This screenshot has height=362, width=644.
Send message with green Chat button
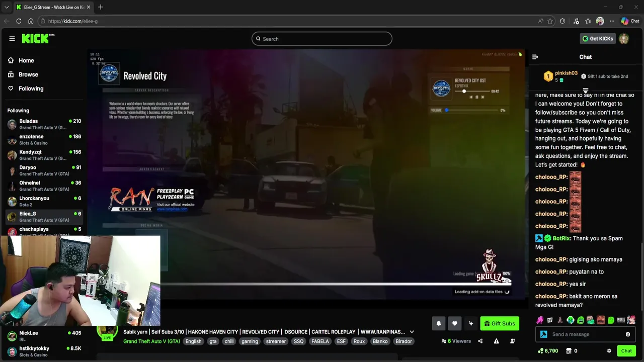[626, 351]
